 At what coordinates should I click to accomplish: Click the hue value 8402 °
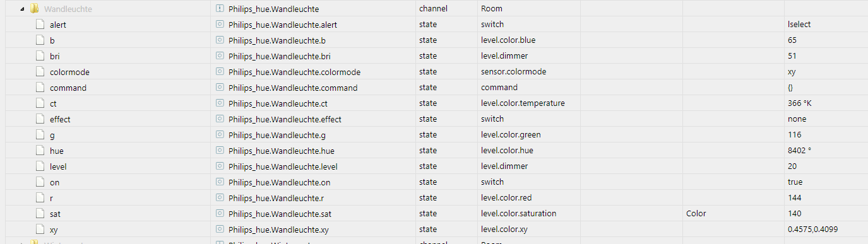pyautogui.click(x=799, y=151)
